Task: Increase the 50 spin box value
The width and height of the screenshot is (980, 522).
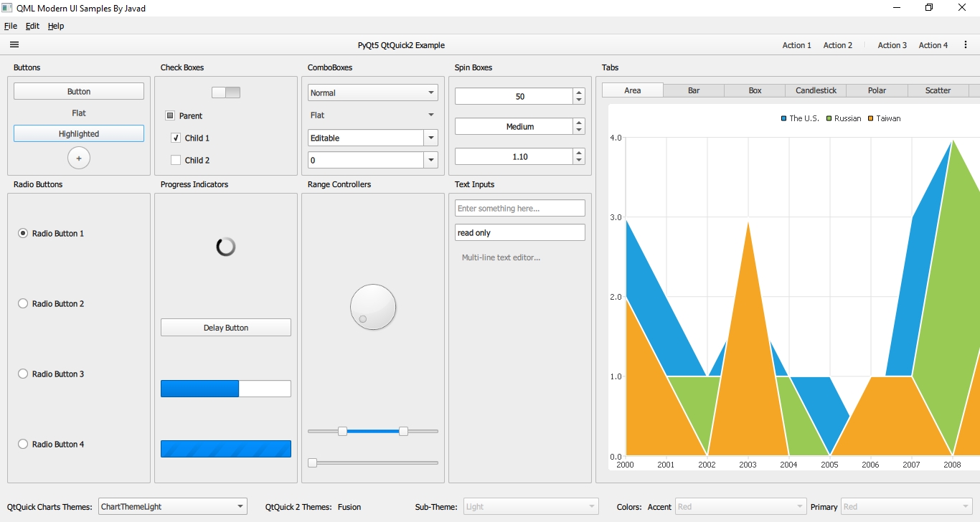Action: point(579,92)
